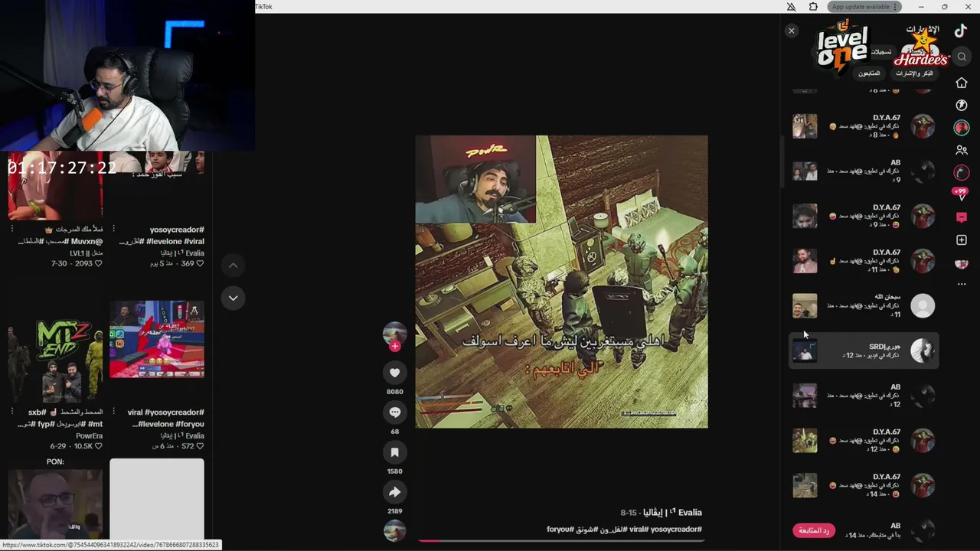This screenshot has height=551, width=980.
Task: Open TikTok search from the sidebar
Action: (962, 57)
